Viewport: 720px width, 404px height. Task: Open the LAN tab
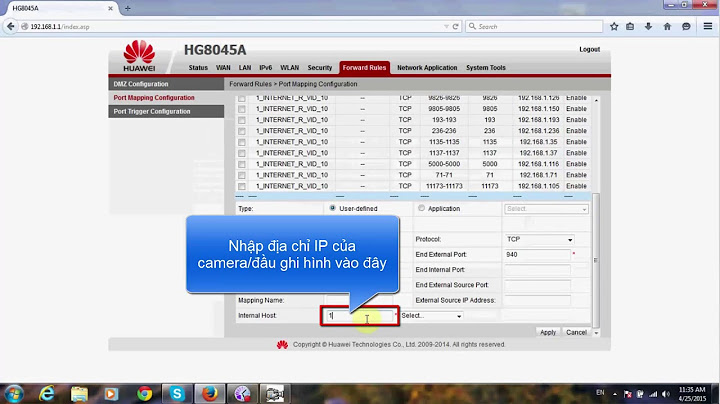pos(245,67)
